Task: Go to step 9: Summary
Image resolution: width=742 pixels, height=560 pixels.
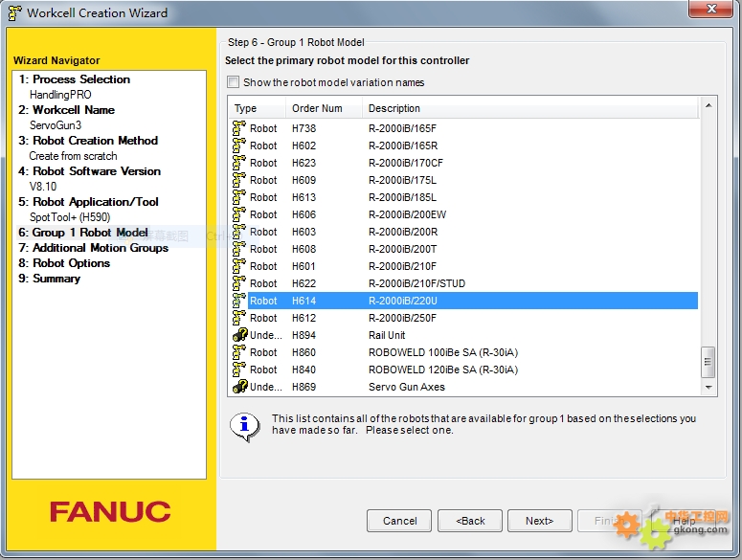Action: (49, 279)
